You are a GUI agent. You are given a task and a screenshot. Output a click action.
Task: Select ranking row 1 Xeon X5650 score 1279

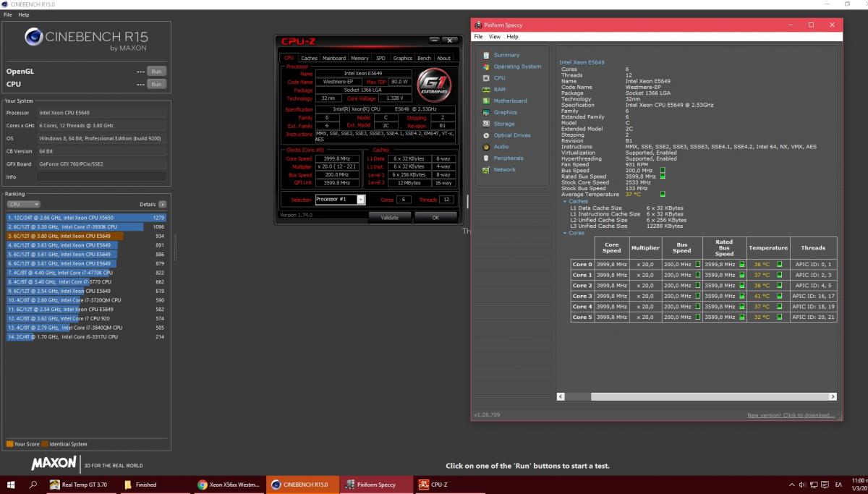[x=86, y=217]
